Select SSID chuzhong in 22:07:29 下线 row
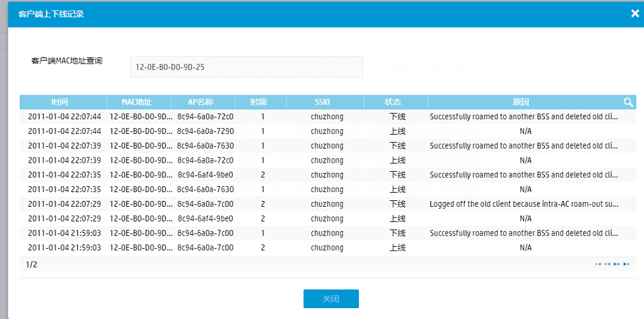 click(x=327, y=204)
